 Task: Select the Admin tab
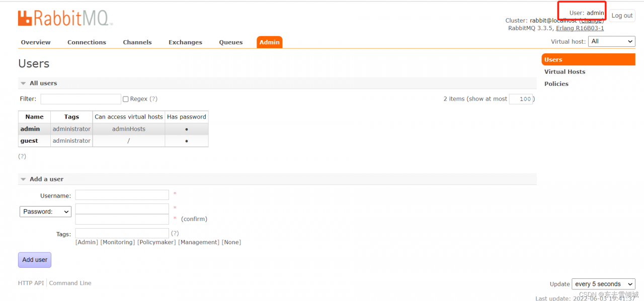click(x=269, y=42)
